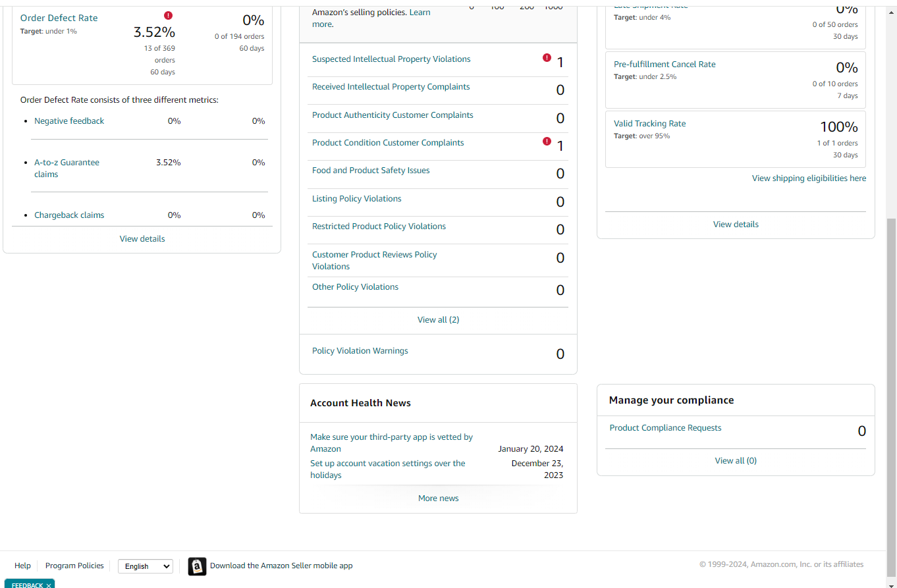Open the Valid Tracking Rate metric
This screenshot has width=897, height=588.
coord(649,124)
